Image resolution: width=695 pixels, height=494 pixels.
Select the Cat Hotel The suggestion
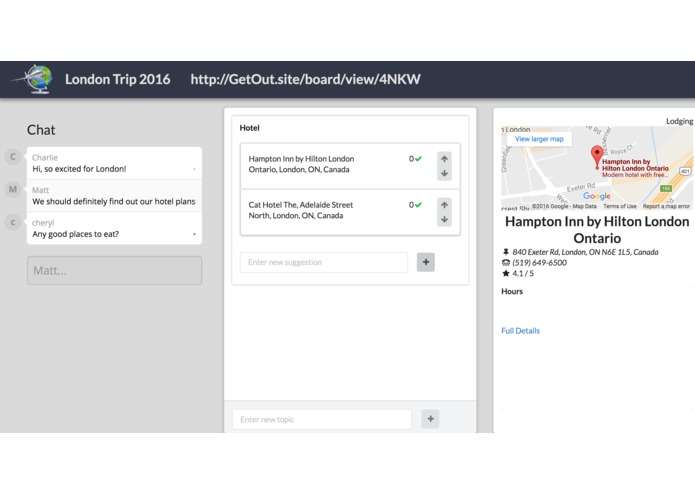(350, 212)
